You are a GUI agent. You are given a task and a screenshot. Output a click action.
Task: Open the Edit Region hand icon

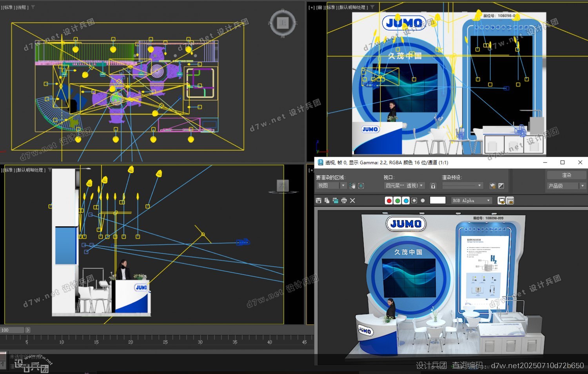coord(352,186)
